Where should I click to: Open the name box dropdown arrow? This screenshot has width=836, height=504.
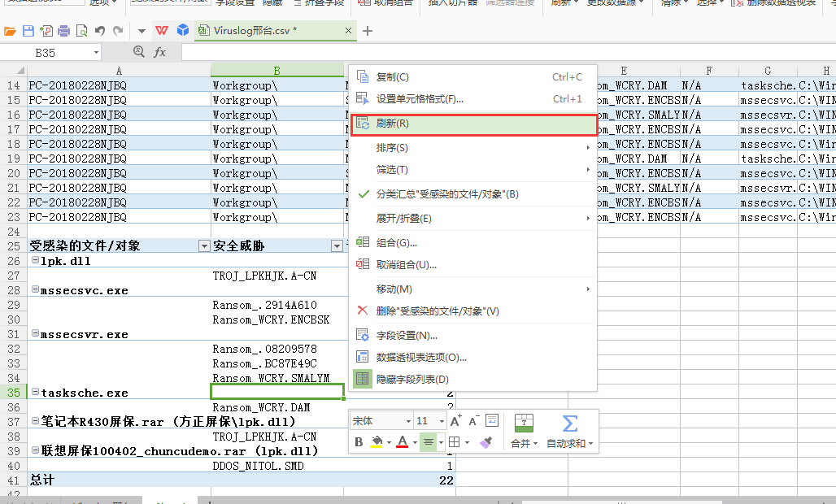(96, 53)
